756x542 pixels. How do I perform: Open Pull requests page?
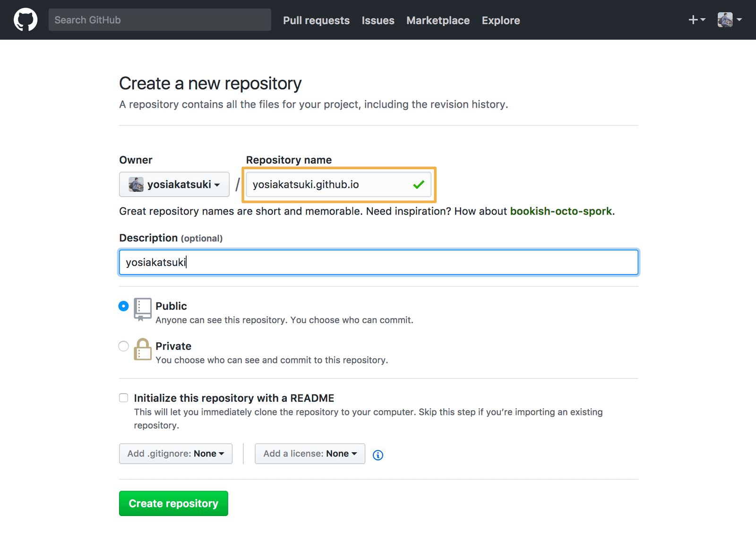316,20
